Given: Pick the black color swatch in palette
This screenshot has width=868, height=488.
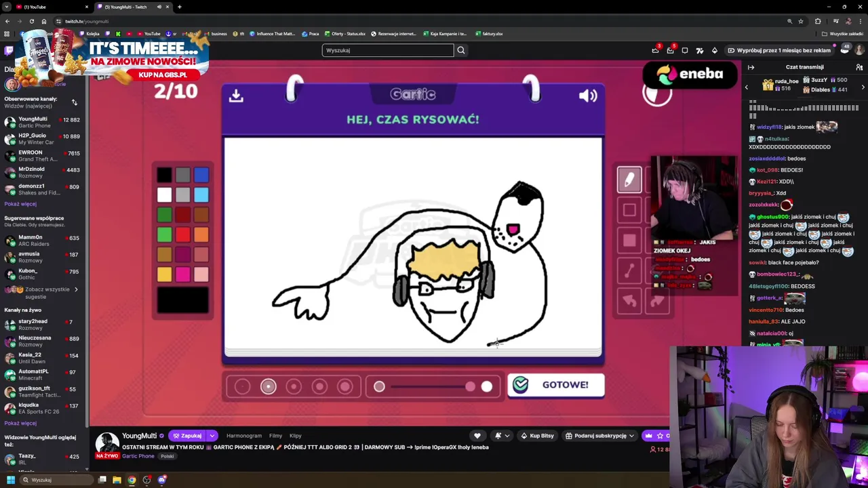Looking at the screenshot, I should [164, 175].
